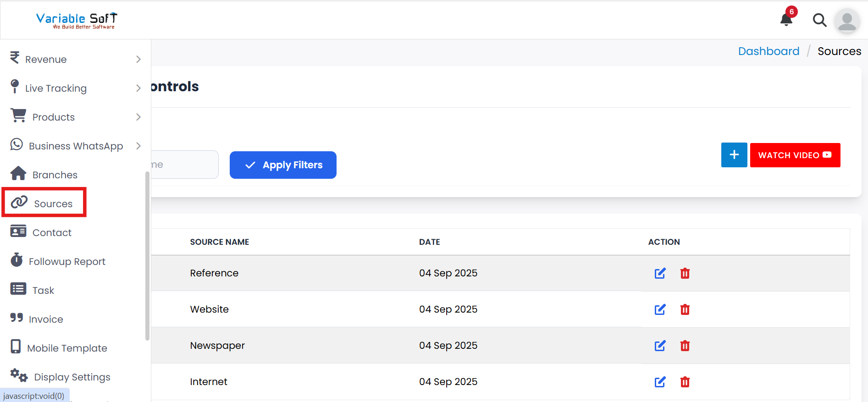This screenshot has height=402, width=868.
Task: Open the user profile avatar
Action: click(x=846, y=21)
